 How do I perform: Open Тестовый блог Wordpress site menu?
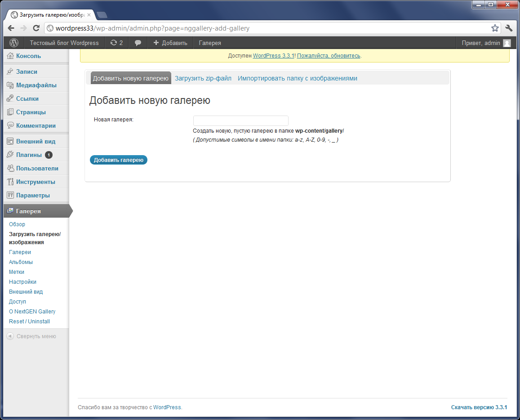(64, 43)
